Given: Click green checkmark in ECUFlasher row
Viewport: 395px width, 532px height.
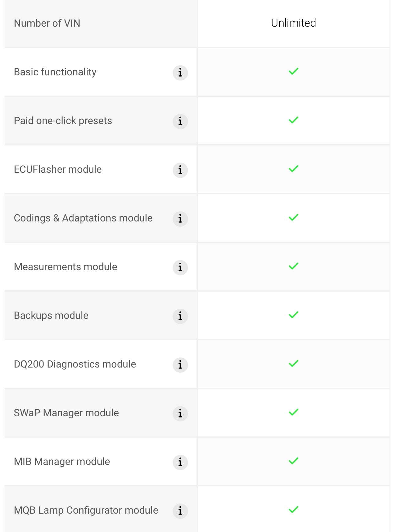Looking at the screenshot, I should (293, 169).
